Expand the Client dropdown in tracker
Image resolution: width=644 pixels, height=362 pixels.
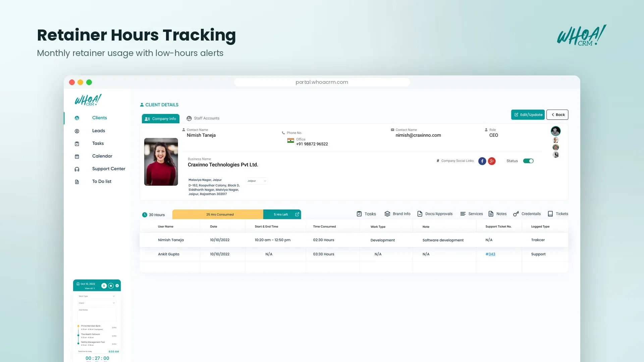point(97,303)
